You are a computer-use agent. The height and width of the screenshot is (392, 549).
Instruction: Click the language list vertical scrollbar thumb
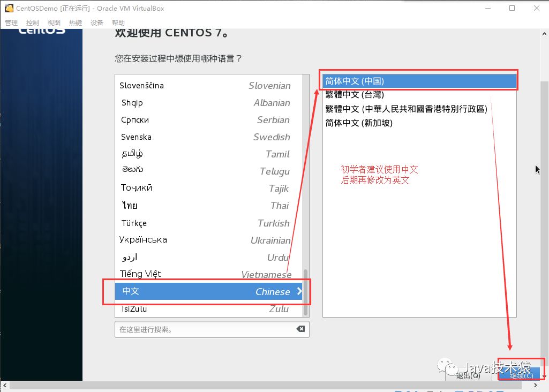(306, 292)
